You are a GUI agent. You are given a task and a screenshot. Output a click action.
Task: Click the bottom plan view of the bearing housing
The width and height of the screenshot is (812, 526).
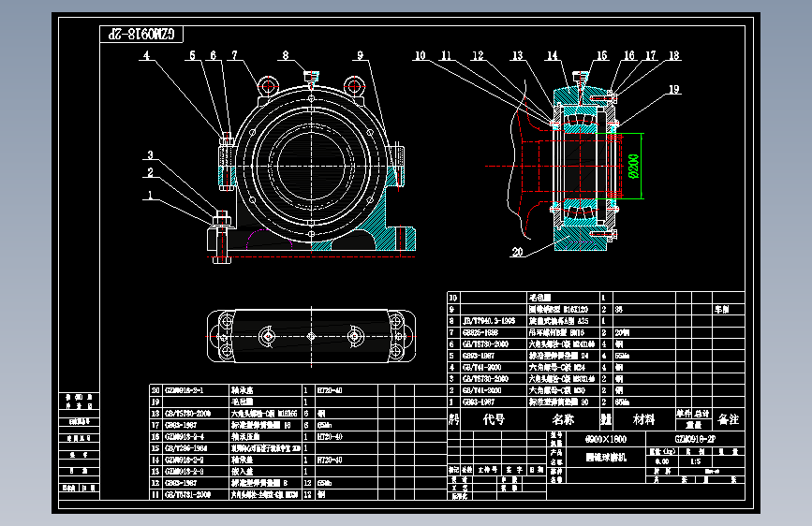(x=311, y=336)
